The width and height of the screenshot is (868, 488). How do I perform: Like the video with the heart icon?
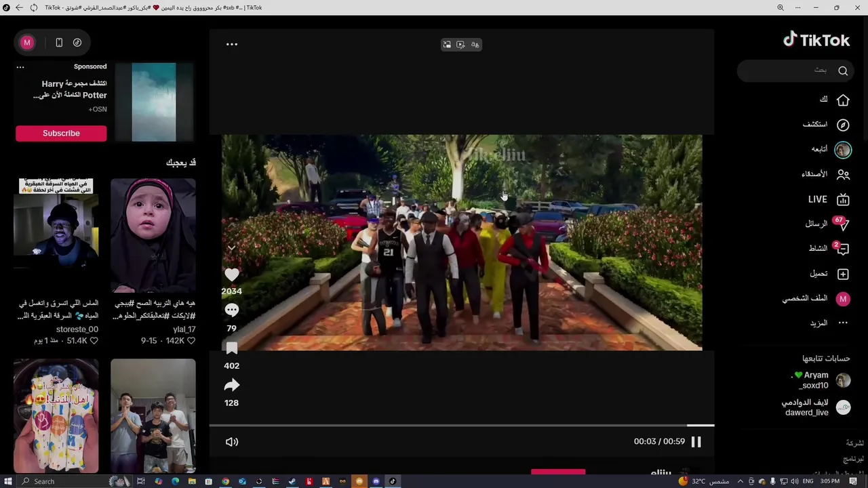[232, 274]
